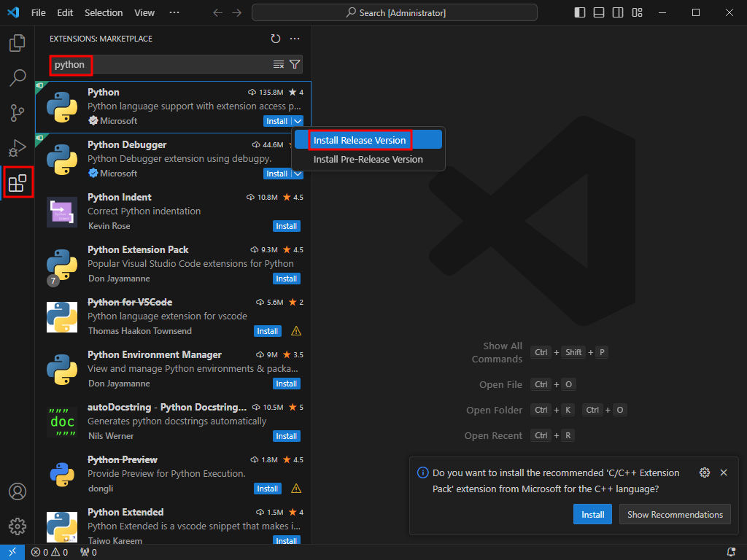Select the autoDocstring extension logo
Viewport: 747px width, 560px height.
62,422
